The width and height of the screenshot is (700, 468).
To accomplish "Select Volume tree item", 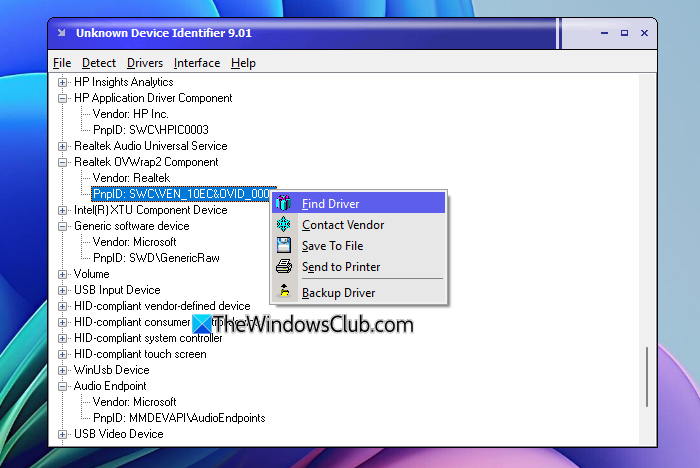I will pyautogui.click(x=92, y=274).
